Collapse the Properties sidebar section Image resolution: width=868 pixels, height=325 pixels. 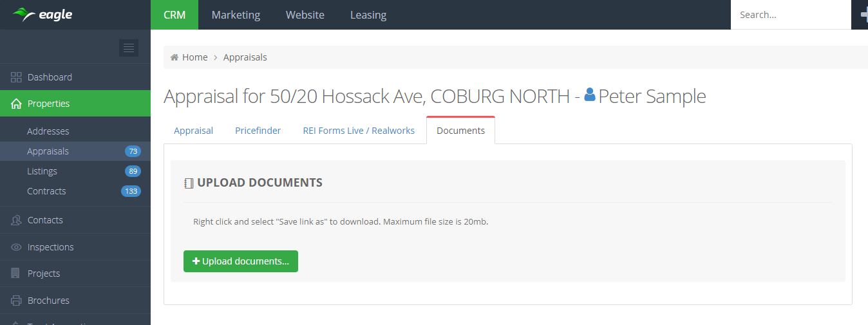pos(48,104)
